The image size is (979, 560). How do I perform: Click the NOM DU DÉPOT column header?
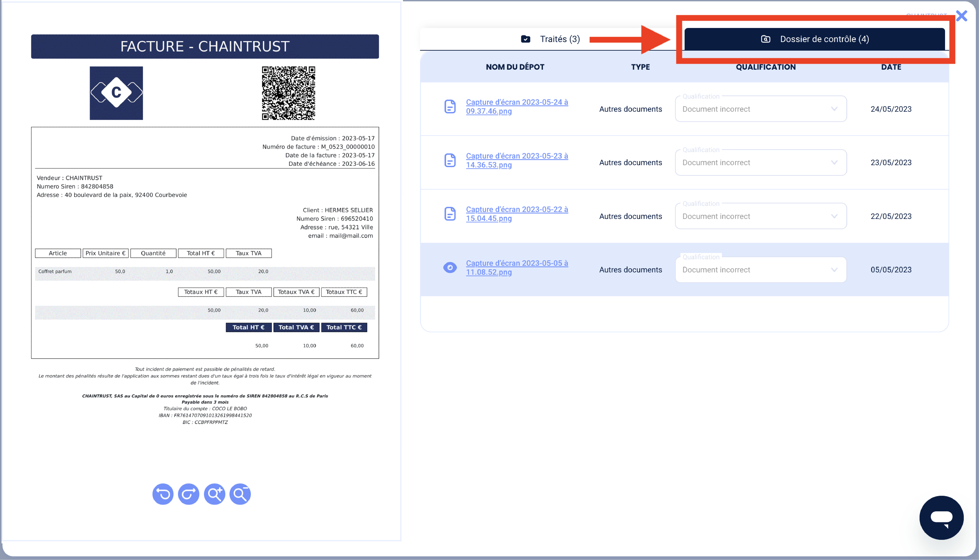(515, 67)
